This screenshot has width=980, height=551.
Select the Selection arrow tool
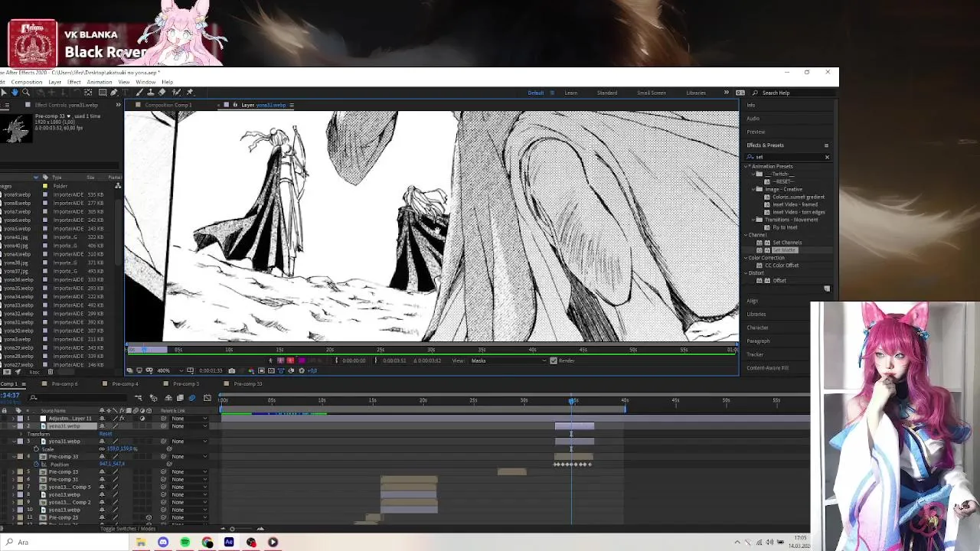click(x=4, y=93)
